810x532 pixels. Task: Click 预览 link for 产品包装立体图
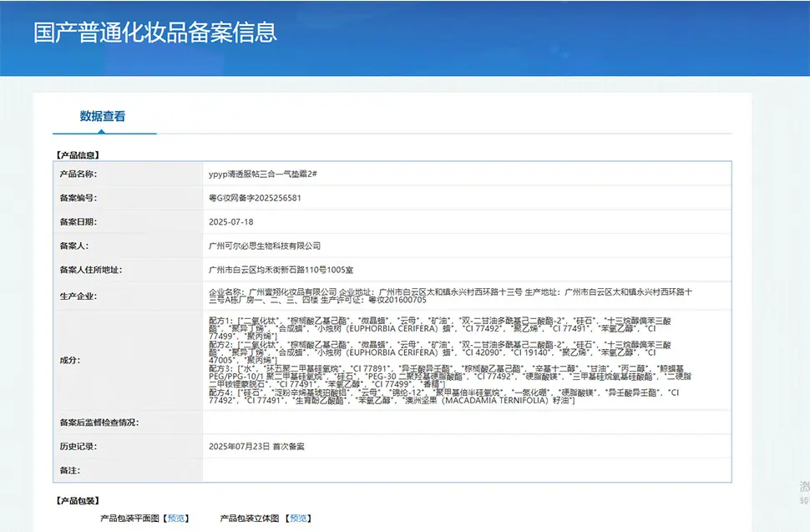(299, 519)
